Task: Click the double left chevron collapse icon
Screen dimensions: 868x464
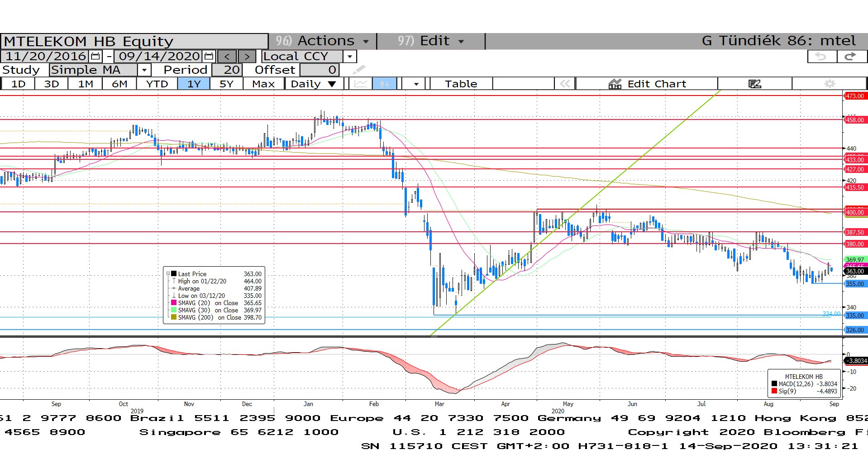Action: pyautogui.click(x=565, y=84)
